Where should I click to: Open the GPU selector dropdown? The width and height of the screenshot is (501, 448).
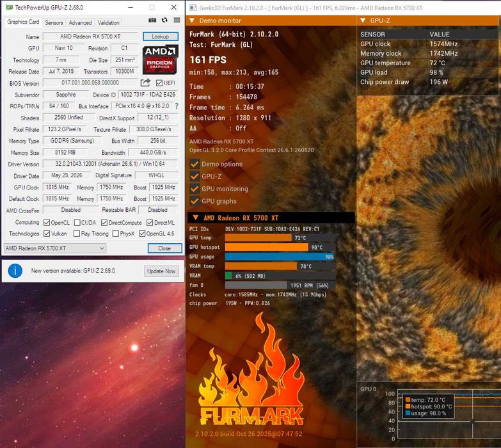pos(54,248)
